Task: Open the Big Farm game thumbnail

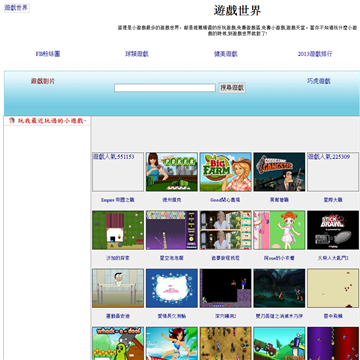Action: [225, 172]
